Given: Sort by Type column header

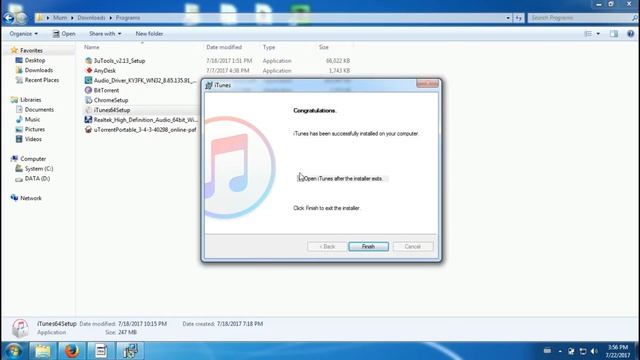Looking at the screenshot, I should click(269, 47).
